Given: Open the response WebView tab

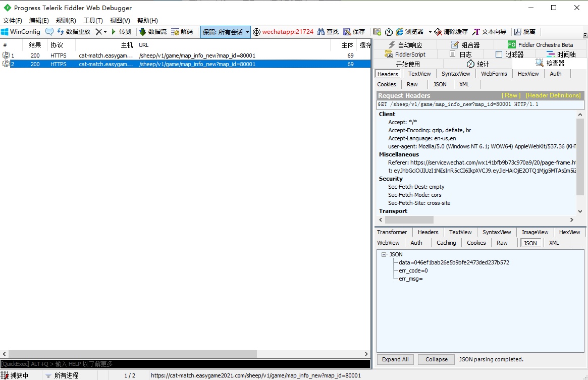Looking at the screenshot, I should 388,243.
